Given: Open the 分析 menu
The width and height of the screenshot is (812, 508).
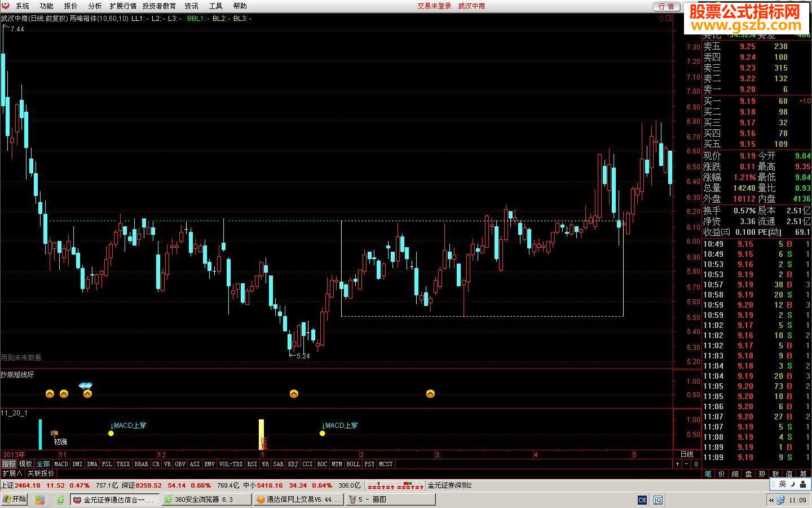Looking at the screenshot, I should tap(95, 6).
